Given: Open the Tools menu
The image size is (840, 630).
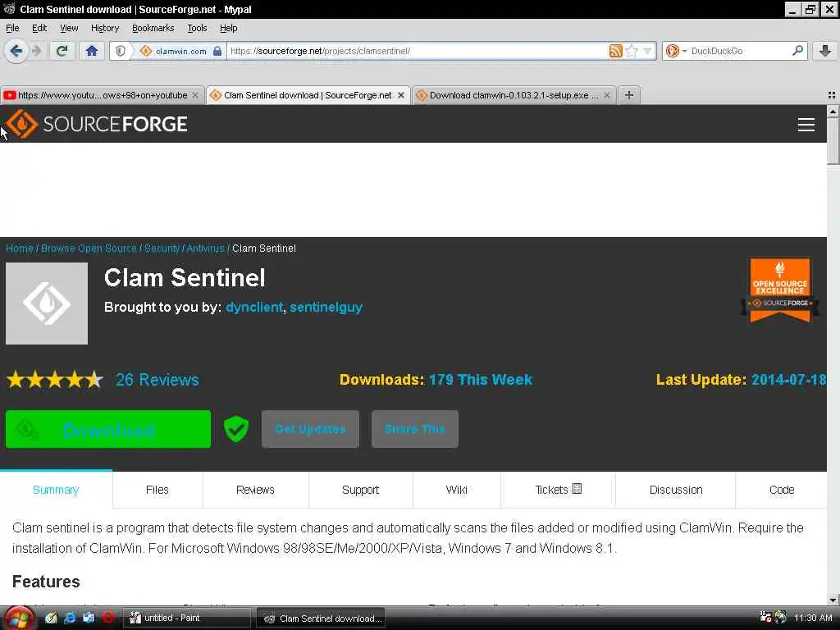Looking at the screenshot, I should click(x=197, y=28).
